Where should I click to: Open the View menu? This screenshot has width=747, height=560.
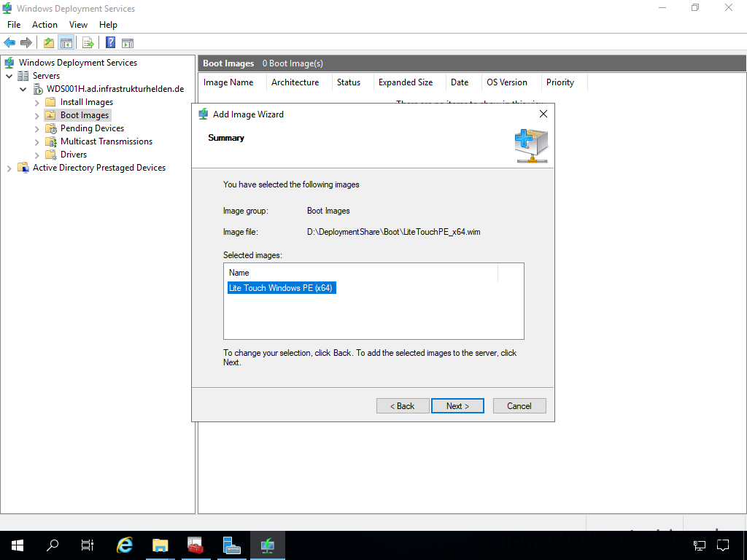[78, 25]
